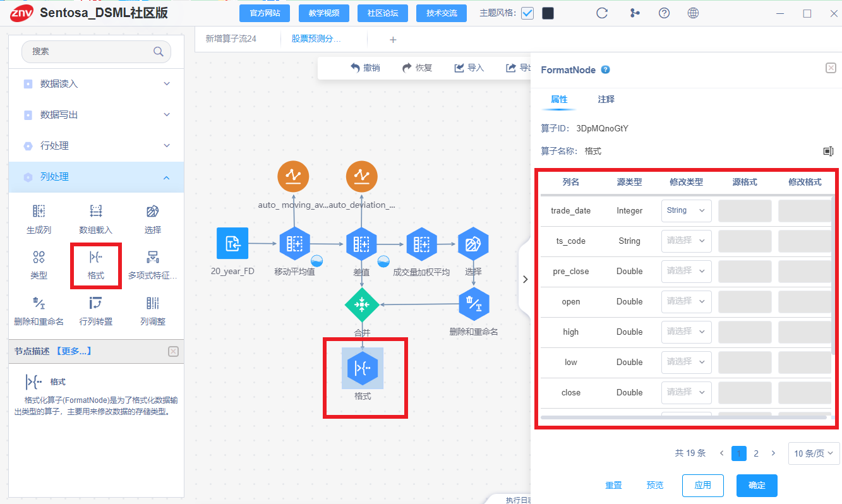Click the search magnifier icon

tap(158, 52)
